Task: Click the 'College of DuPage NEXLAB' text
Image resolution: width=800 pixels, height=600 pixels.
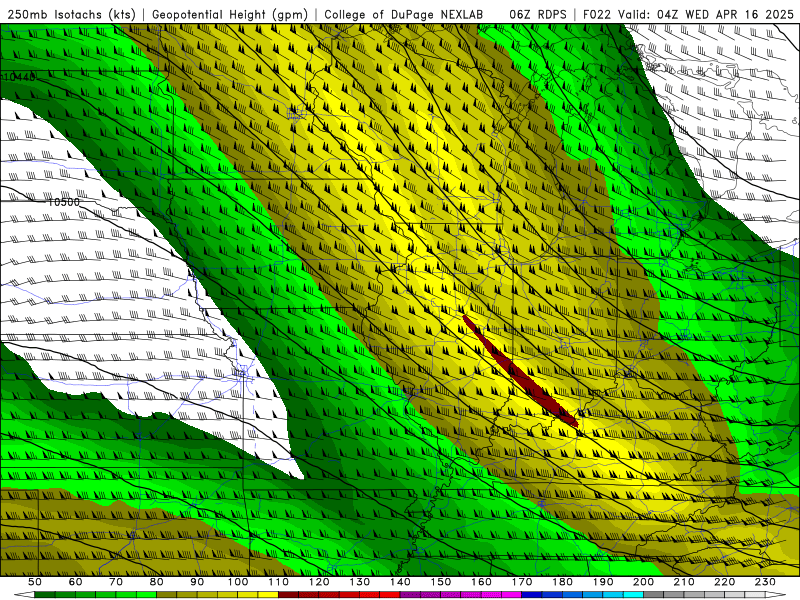Action: (x=404, y=15)
